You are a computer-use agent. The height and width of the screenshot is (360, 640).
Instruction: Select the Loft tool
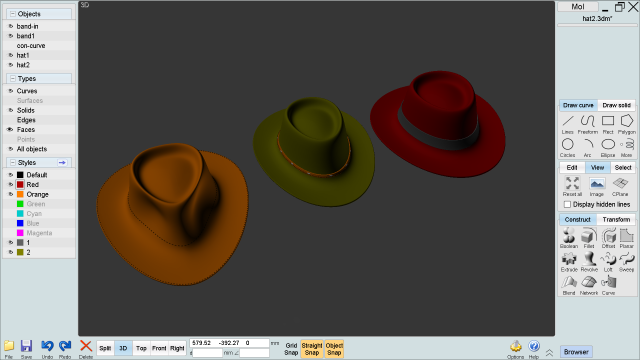pyautogui.click(x=608, y=262)
